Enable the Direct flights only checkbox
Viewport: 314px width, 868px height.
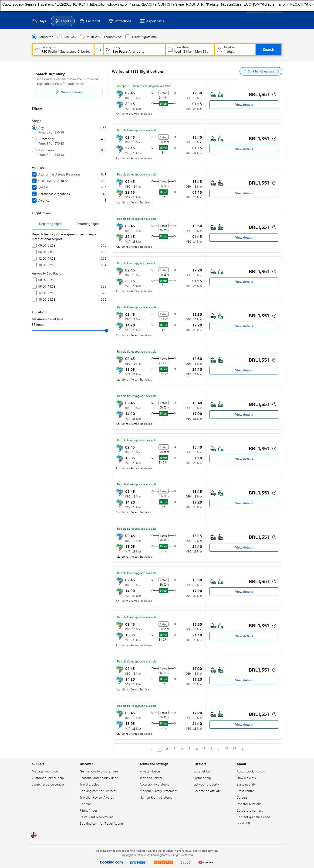pyautogui.click(x=128, y=37)
